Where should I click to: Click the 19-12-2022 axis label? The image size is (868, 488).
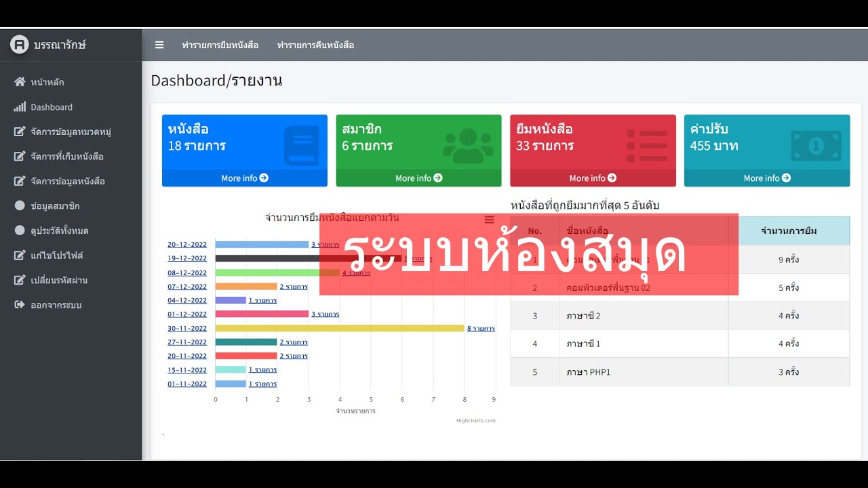(x=187, y=258)
